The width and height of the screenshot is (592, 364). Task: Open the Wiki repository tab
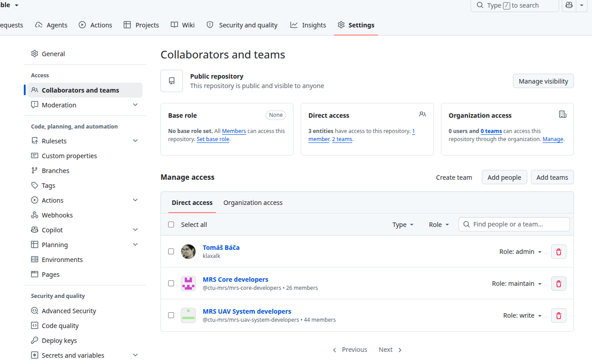pyautogui.click(x=182, y=25)
